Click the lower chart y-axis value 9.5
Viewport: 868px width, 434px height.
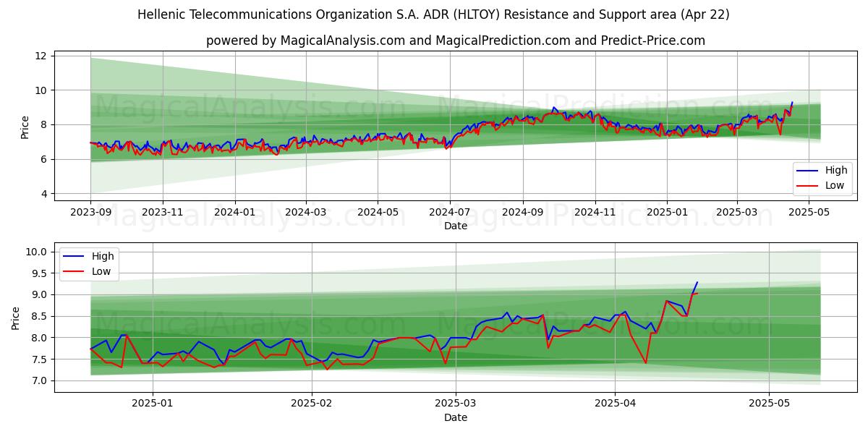[x=40, y=273]
